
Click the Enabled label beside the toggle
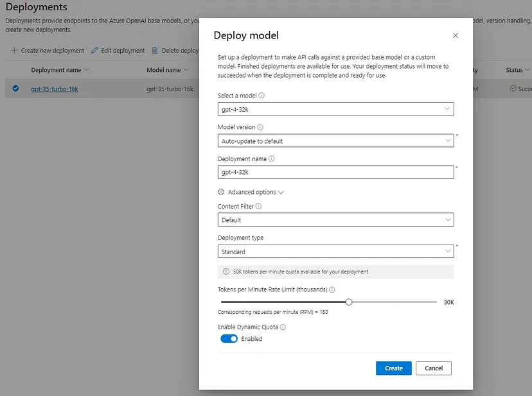[x=251, y=339]
